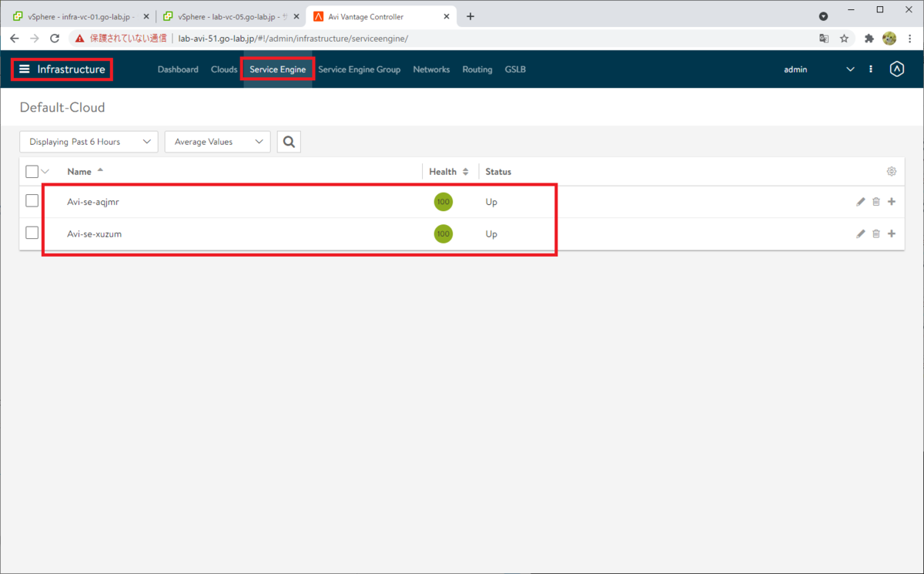Check the Avi-se-xuzum row checkbox
924x574 pixels.
(x=32, y=233)
